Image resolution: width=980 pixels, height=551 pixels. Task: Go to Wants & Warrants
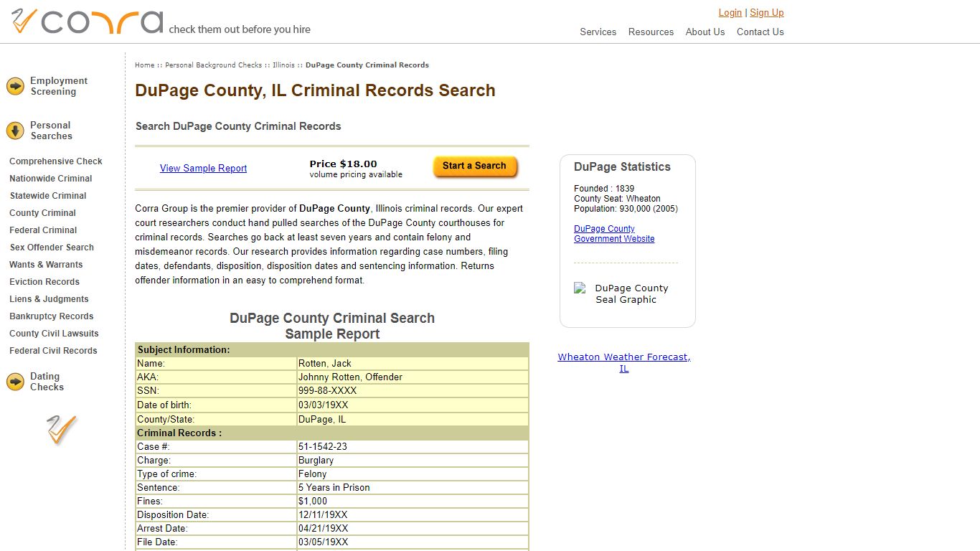coord(46,265)
